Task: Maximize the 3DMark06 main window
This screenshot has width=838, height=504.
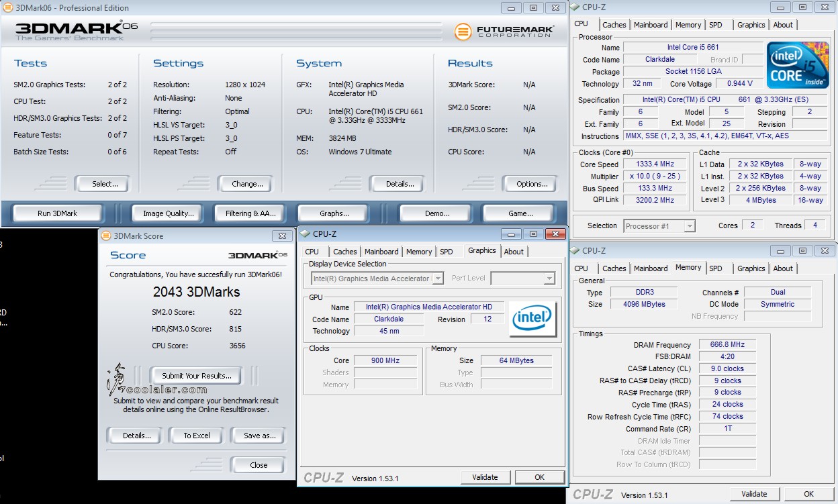Action: [533, 7]
